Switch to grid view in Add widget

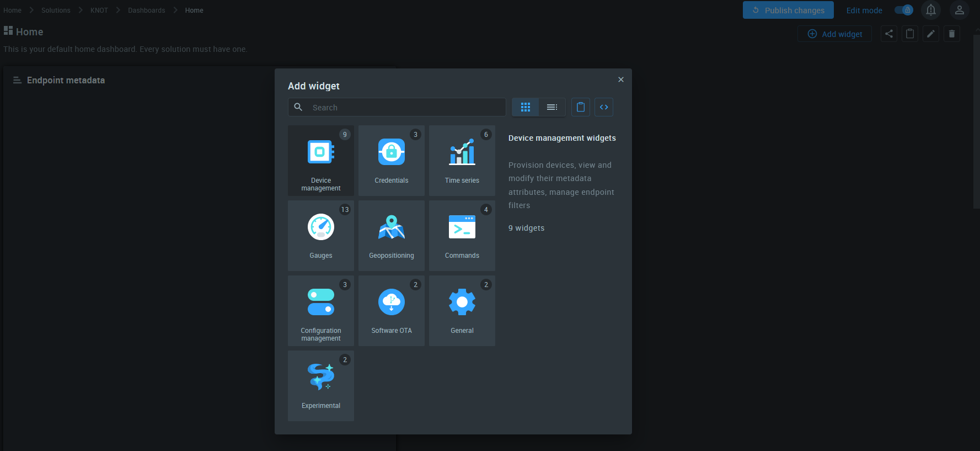tap(526, 107)
